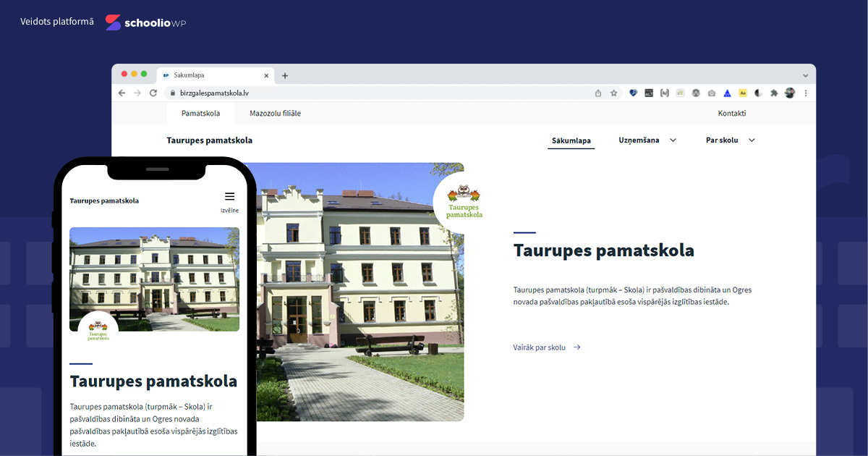Switch to the Mazozolu filiāle tab

click(275, 113)
